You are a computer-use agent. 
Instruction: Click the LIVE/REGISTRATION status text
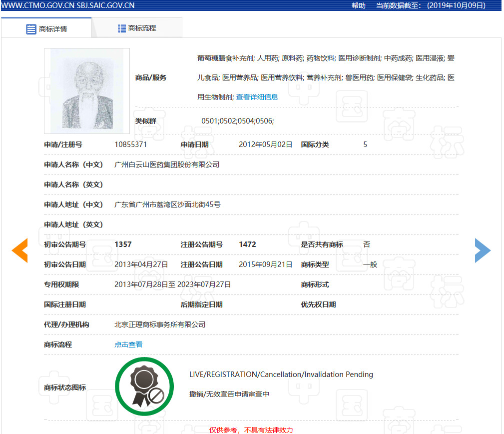click(x=281, y=374)
